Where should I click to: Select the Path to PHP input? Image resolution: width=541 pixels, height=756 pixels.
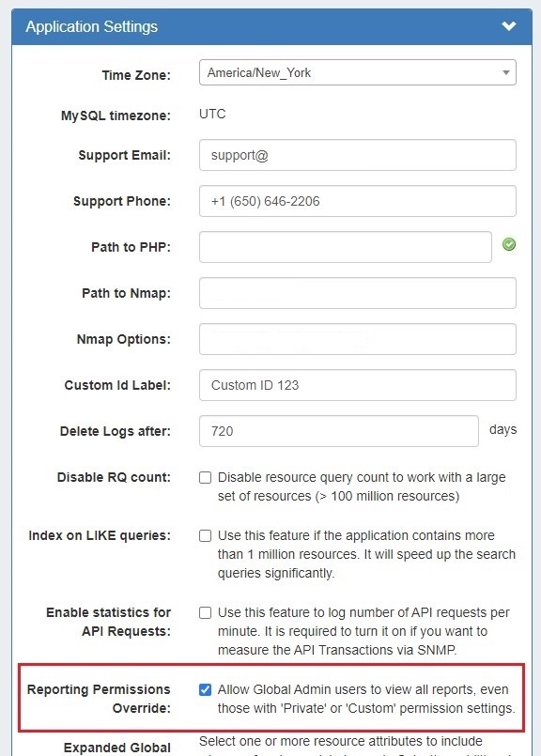(346, 247)
